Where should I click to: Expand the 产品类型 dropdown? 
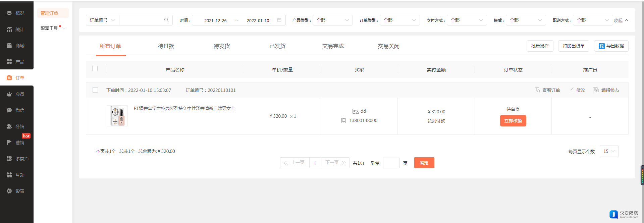[x=332, y=20]
